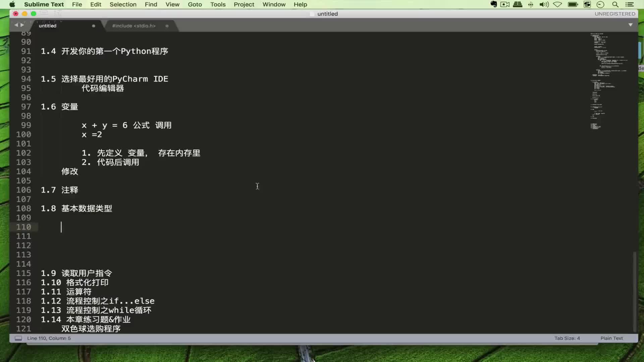Screen dimensions: 644x362
Task: Open the Window menu
Action: [274, 4]
